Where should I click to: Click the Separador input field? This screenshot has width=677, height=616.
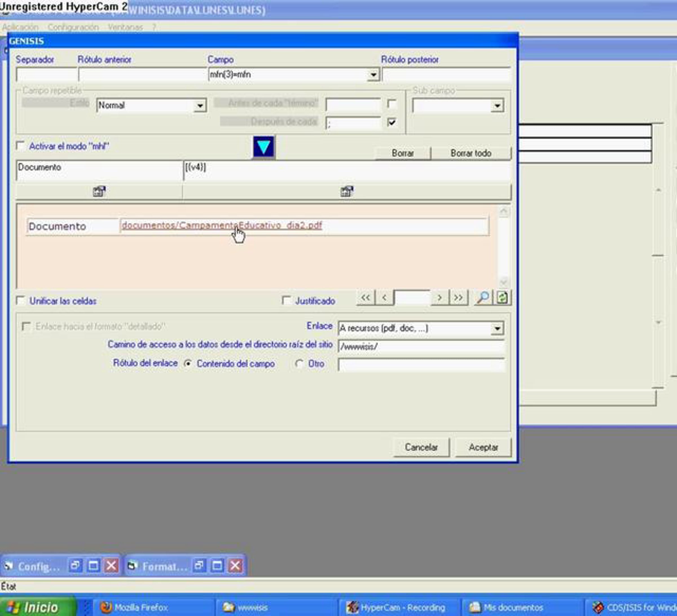47,74
